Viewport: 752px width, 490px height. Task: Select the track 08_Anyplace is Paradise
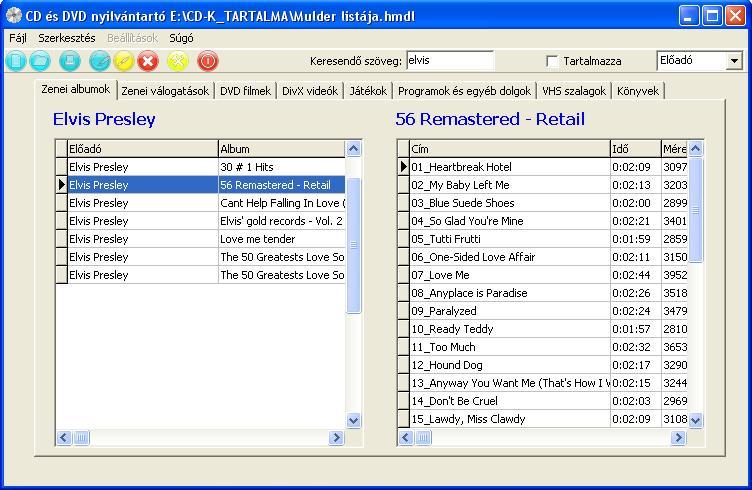click(x=510, y=293)
